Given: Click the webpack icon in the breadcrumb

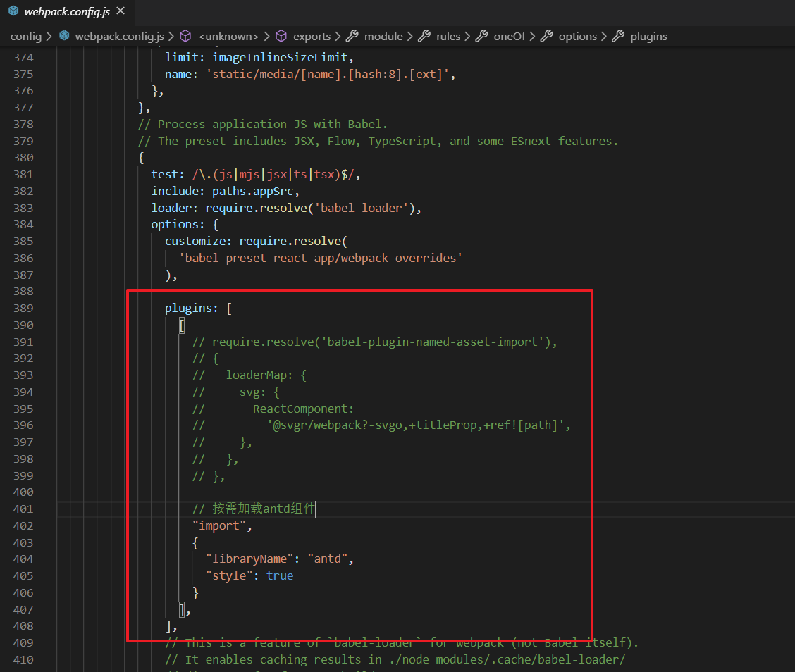Looking at the screenshot, I should pyautogui.click(x=64, y=35).
